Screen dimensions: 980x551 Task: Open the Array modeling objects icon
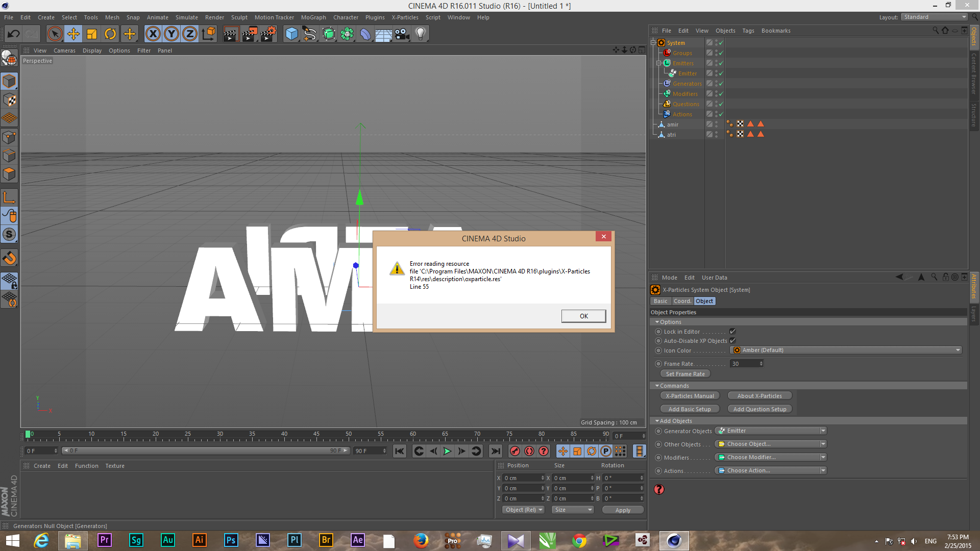coord(347,34)
